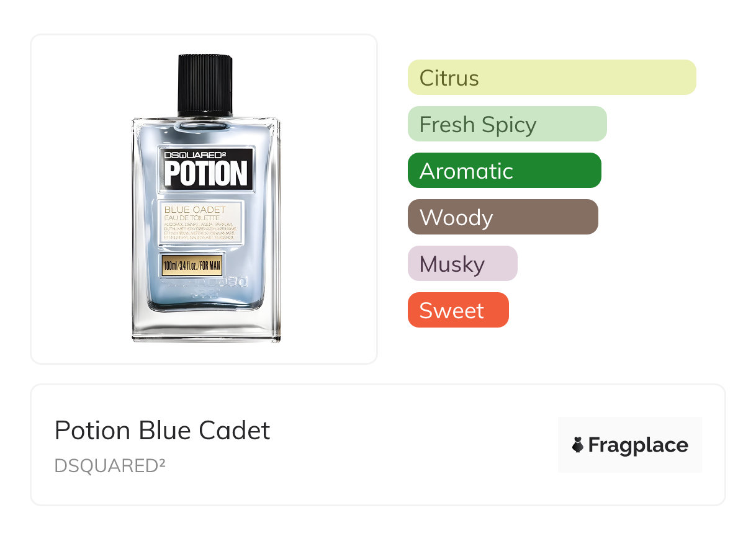
Task: Click the embossed logo on lower bottle
Action: [205, 286]
